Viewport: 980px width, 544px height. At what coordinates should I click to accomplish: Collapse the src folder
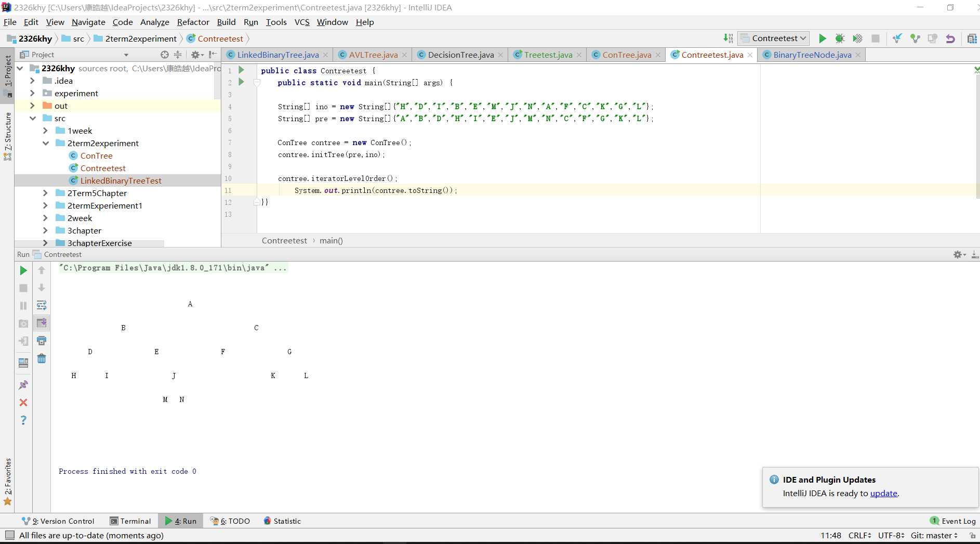point(32,118)
